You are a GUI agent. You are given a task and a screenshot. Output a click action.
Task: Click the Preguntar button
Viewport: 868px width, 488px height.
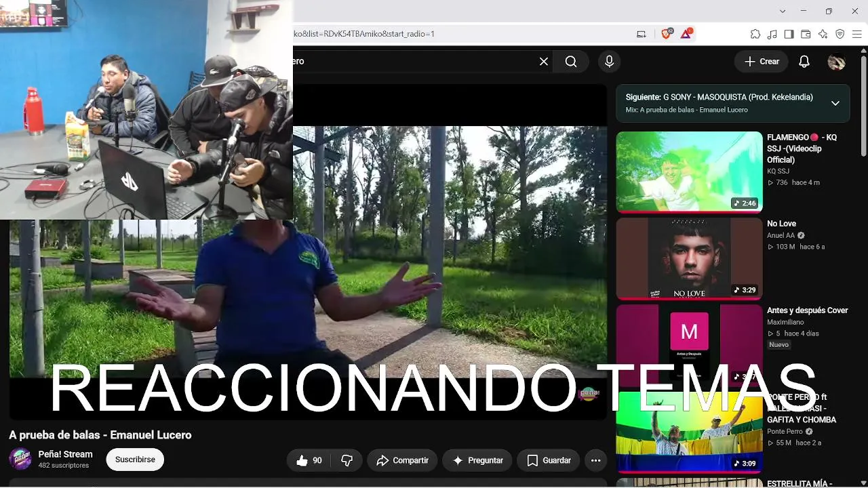point(477,460)
